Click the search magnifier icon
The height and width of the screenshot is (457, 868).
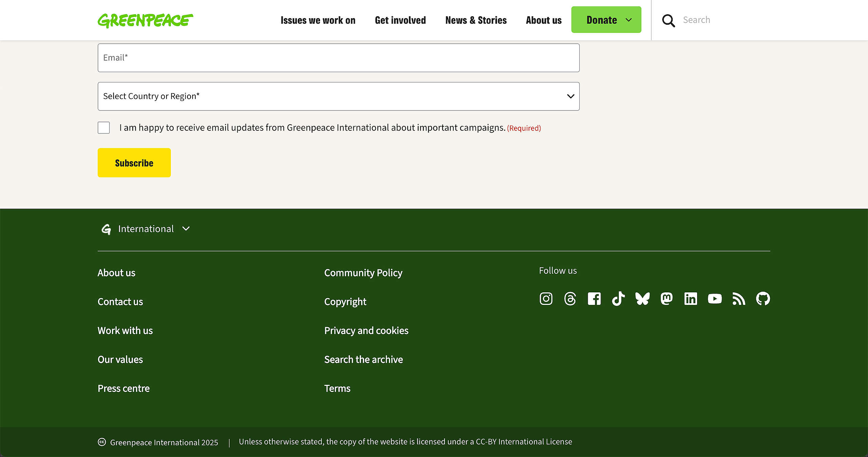click(668, 20)
